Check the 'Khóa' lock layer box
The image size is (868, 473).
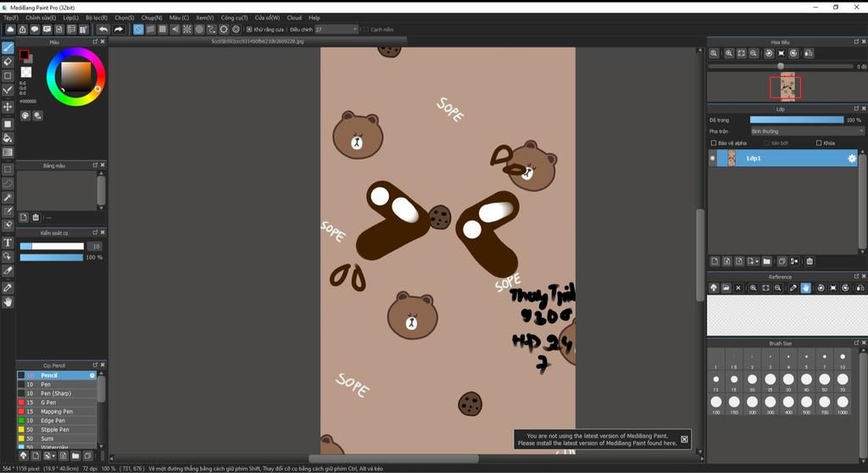click(819, 143)
